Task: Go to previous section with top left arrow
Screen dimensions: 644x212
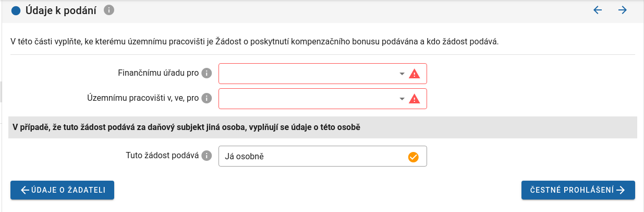Action: (x=598, y=10)
